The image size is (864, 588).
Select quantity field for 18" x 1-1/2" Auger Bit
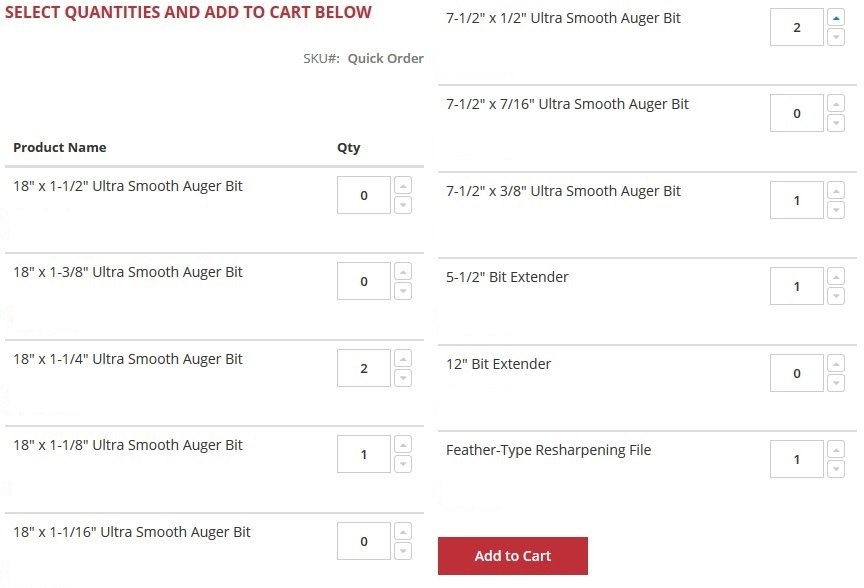364,195
